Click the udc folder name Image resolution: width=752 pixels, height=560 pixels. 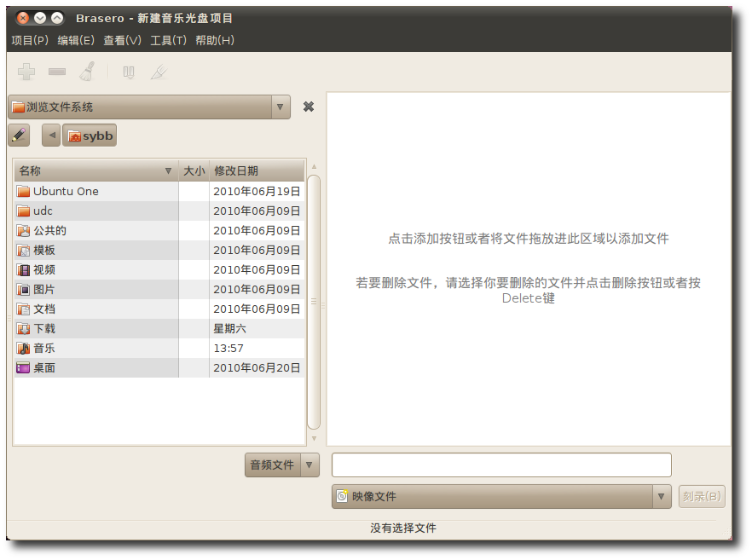(43, 211)
